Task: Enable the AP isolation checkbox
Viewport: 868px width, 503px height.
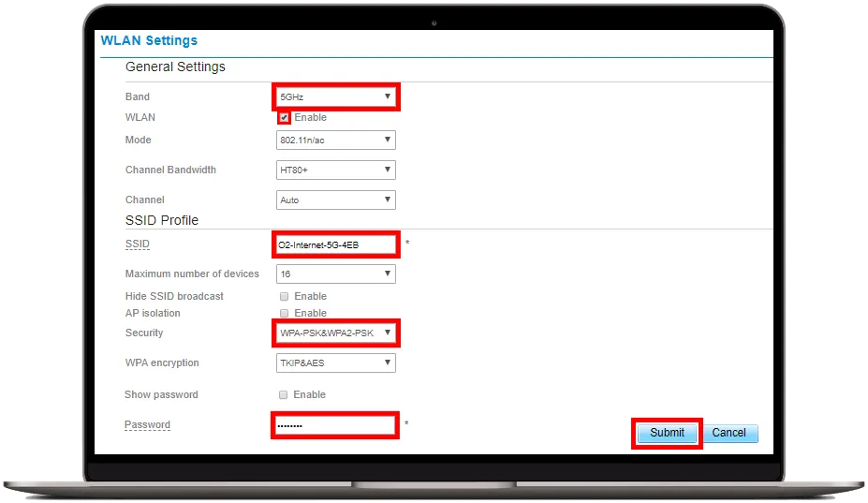Action: point(284,313)
